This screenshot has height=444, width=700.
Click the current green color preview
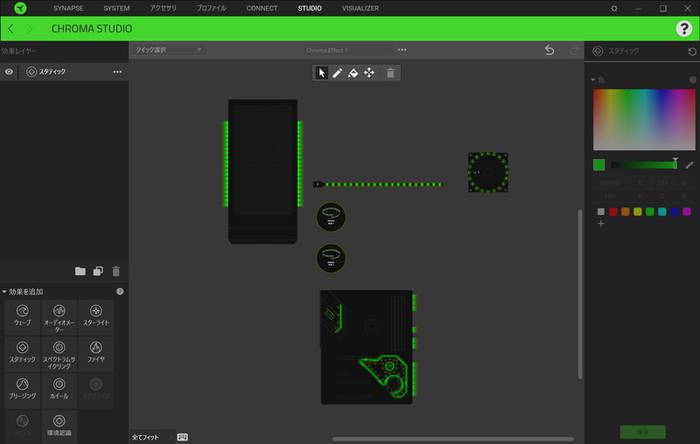pyautogui.click(x=599, y=165)
